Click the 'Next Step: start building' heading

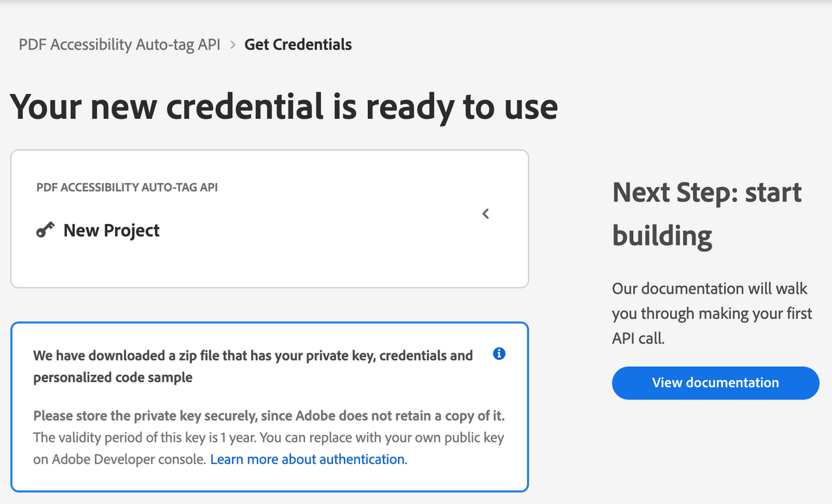pyautogui.click(x=707, y=214)
